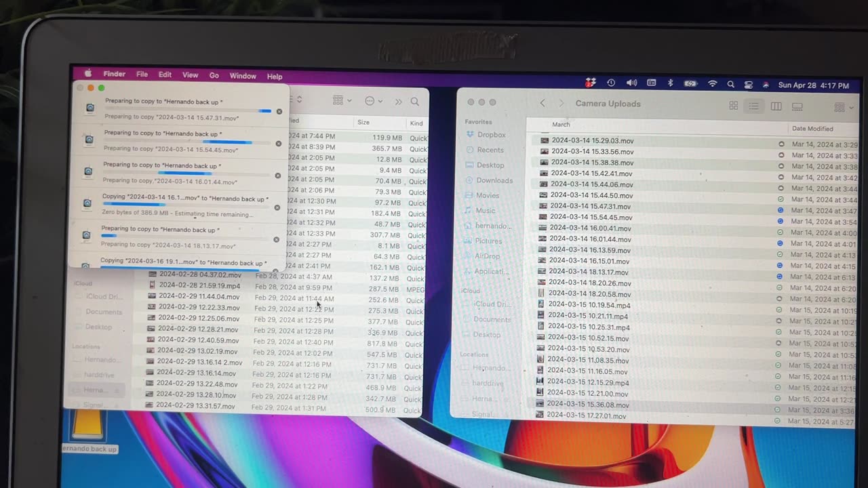Click progress bar for 2024-03-14 15.54.45.mov copy
Image resolution: width=868 pixels, height=488 pixels.
pyautogui.click(x=187, y=142)
